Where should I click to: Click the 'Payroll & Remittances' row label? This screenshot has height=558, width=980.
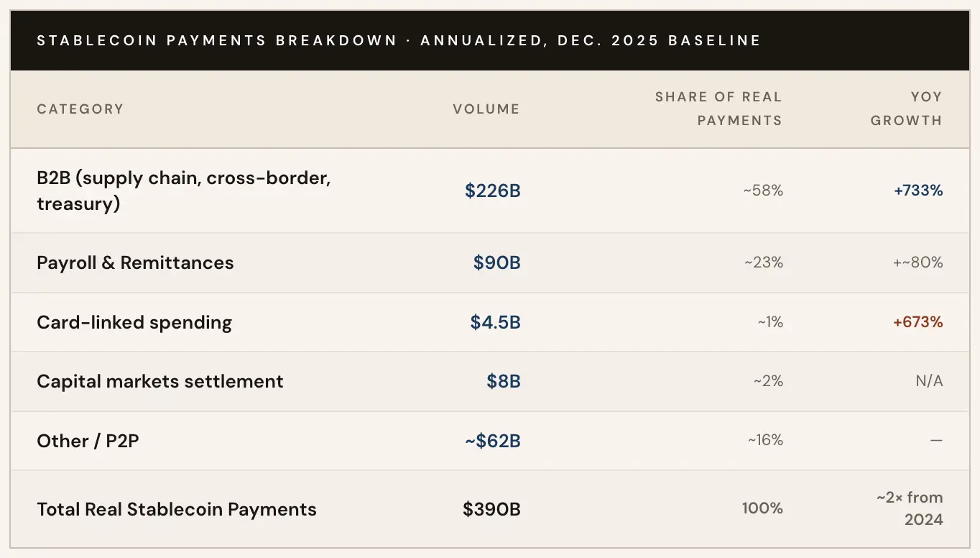pos(135,262)
